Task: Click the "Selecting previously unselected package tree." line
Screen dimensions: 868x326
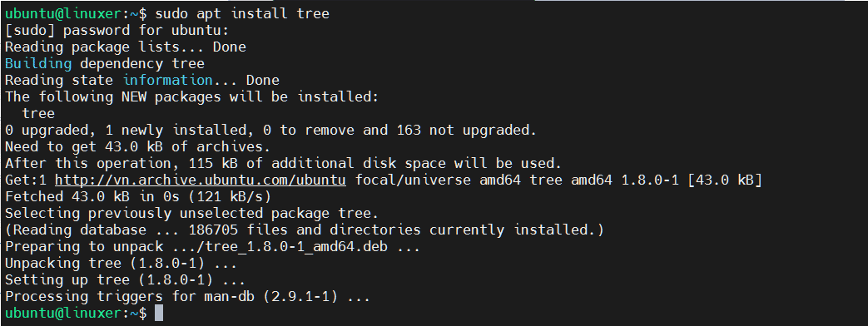Action: tap(191, 213)
